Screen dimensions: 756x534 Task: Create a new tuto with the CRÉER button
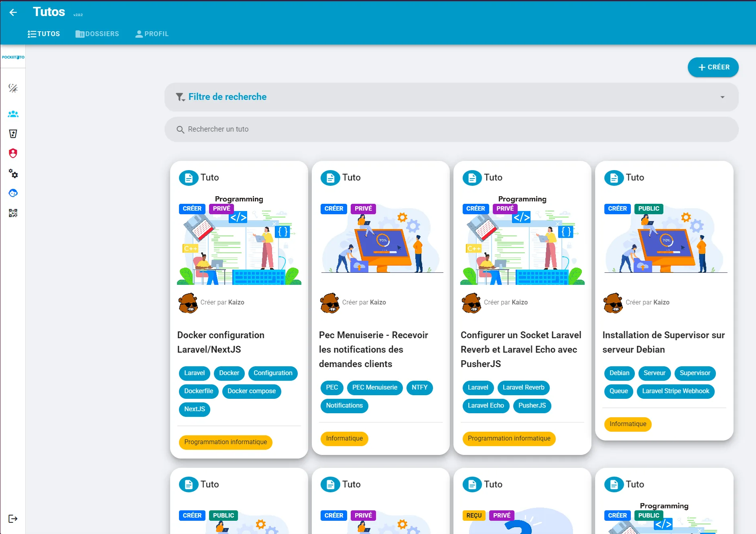pos(713,67)
